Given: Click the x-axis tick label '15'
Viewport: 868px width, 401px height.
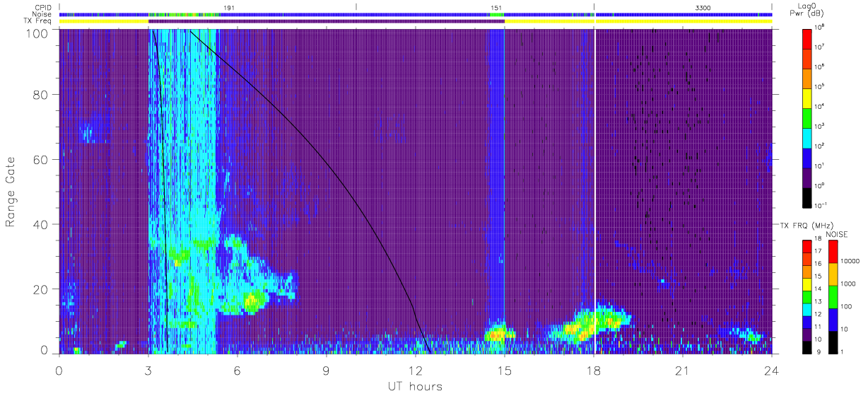Looking at the screenshot, I should (x=505, y=370).
